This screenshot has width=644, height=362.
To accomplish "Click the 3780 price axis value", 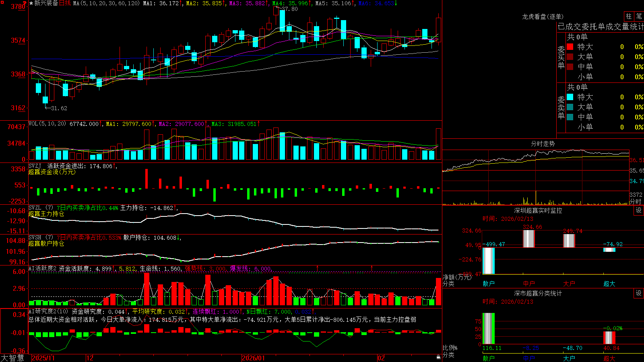I will 18,6.
